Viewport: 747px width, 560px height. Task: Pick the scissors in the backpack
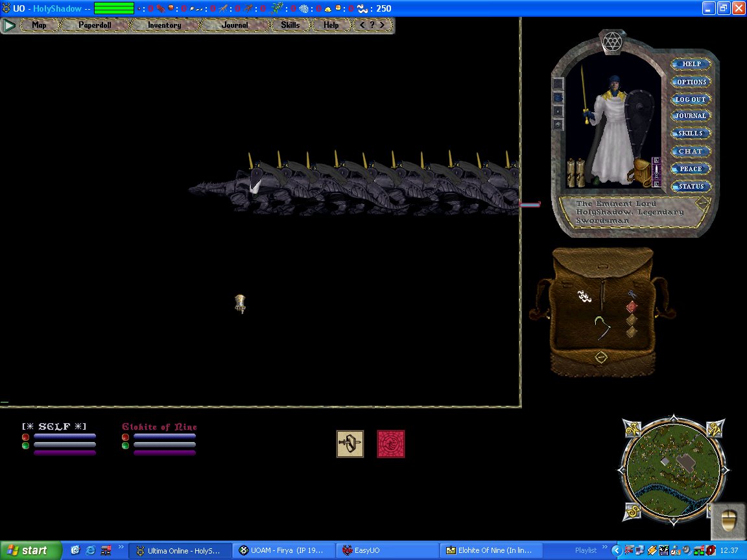tap(632, 295)
